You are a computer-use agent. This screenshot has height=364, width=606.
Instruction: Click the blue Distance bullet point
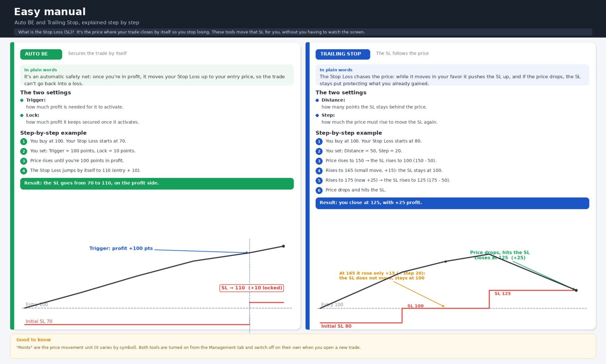[317, 100]
